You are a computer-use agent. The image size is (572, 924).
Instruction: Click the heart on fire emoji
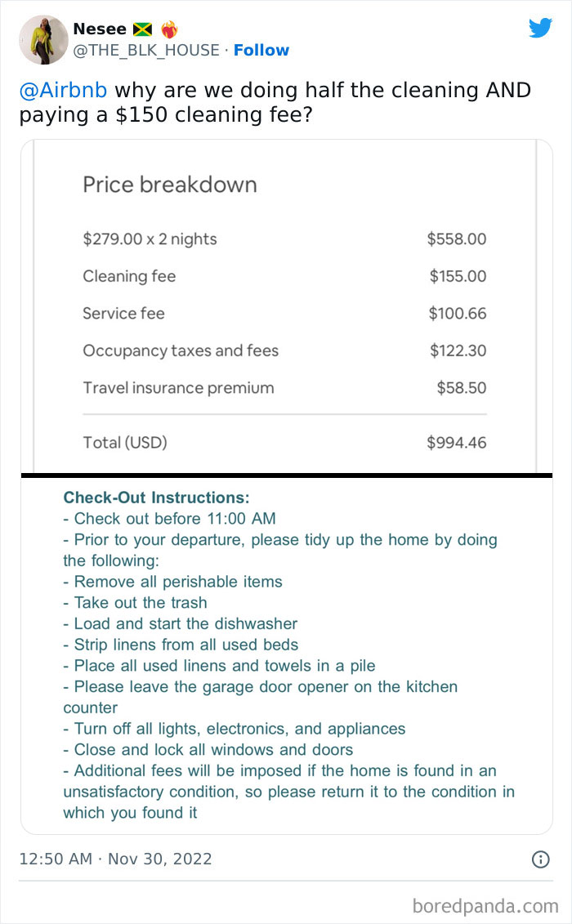(169, 29)
